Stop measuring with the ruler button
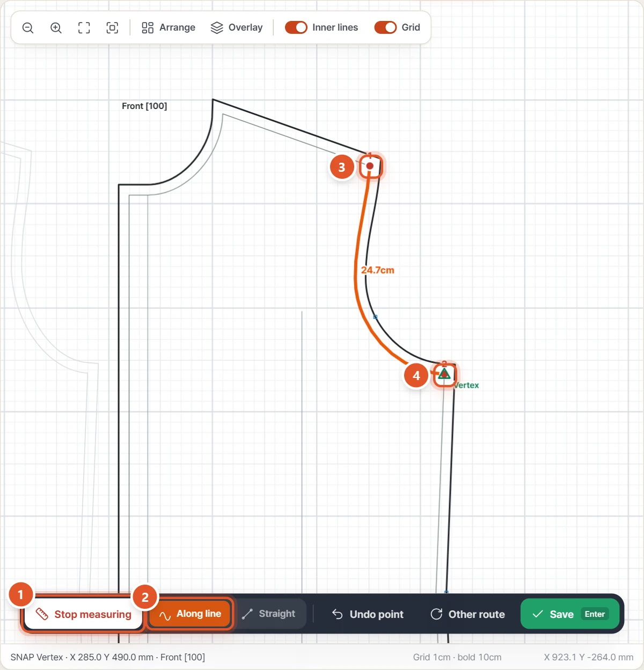 pos(83,614)
